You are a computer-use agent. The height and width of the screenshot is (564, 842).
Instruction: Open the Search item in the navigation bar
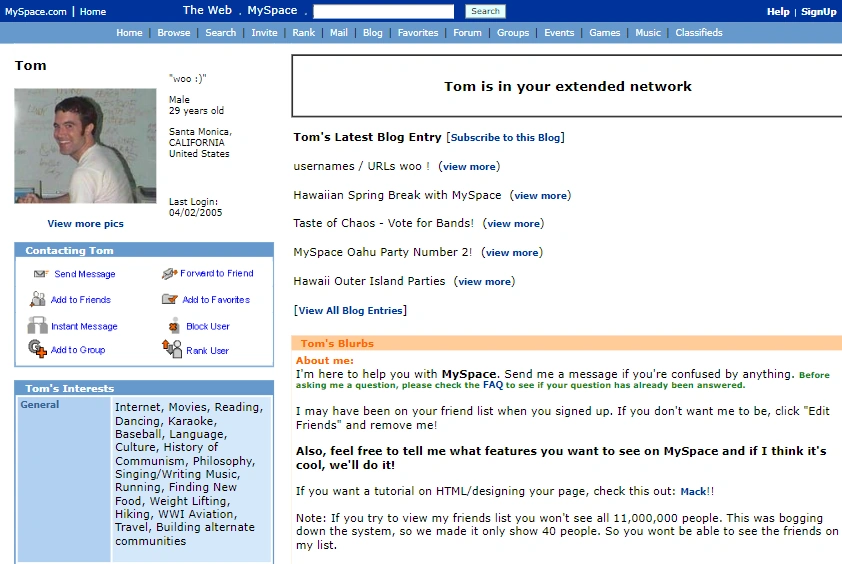221,33
